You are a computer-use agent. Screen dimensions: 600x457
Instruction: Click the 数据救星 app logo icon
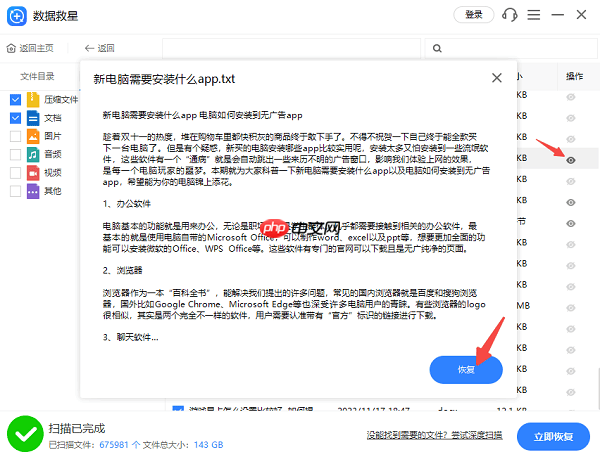(x=16, y=16)
